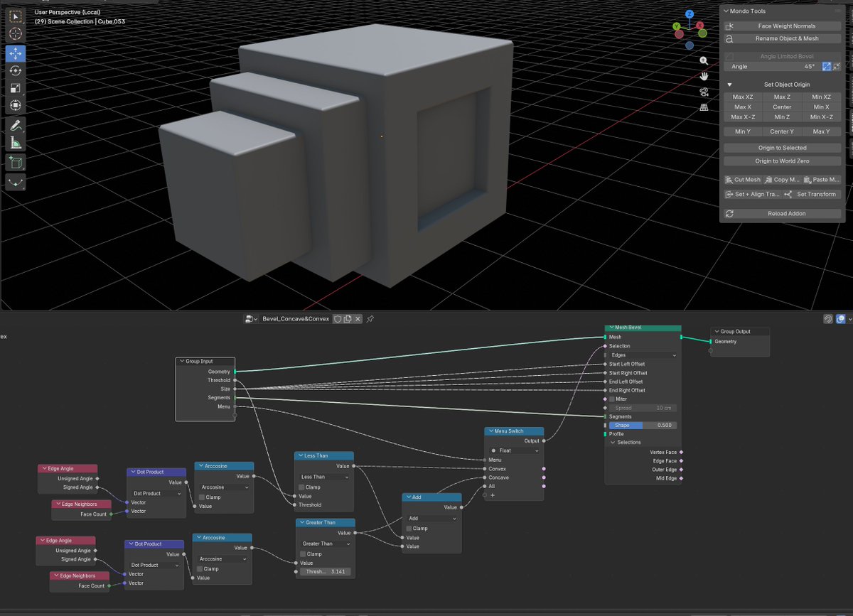Switch perspective/orthographic grid icon
853x616 pixels.
click(704, 107)
